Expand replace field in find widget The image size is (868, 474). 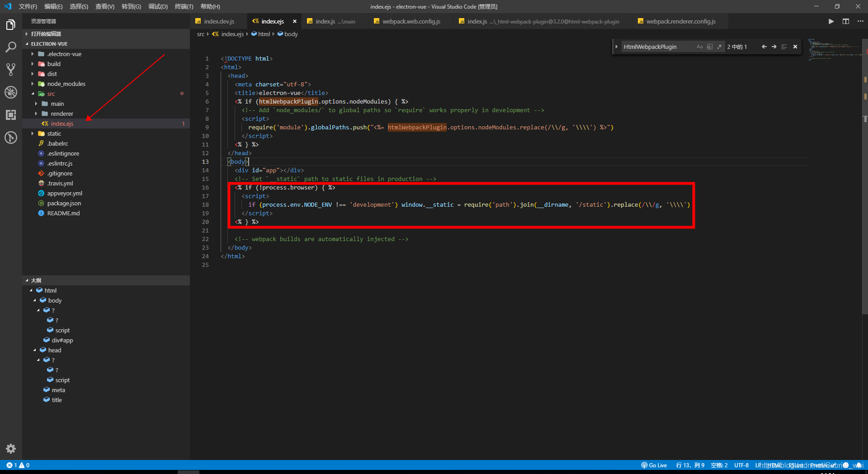(x=617, y=47)
